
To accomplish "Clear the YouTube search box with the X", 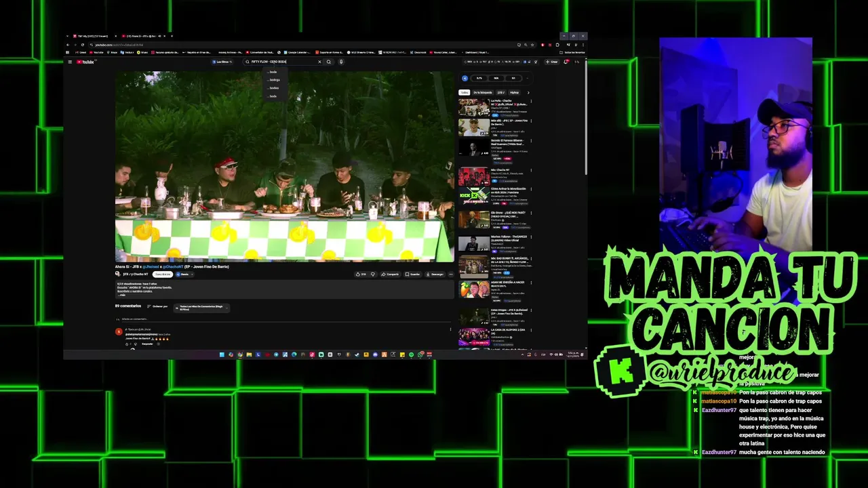I will [319, 62].
